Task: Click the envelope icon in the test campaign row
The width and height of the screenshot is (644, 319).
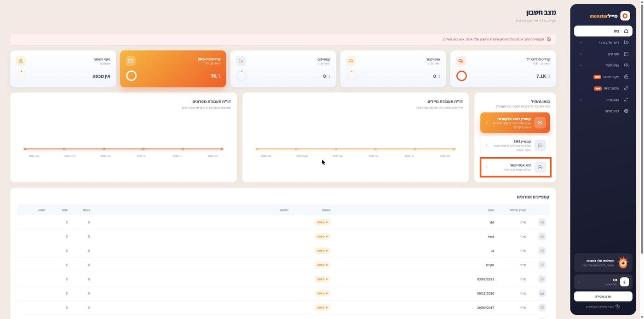Action: tap(542, 237)
